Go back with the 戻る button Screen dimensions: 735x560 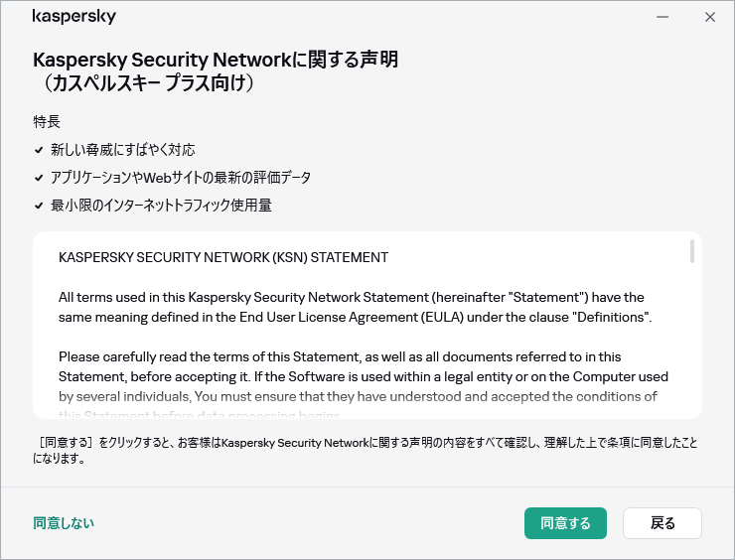coord(662,523)
